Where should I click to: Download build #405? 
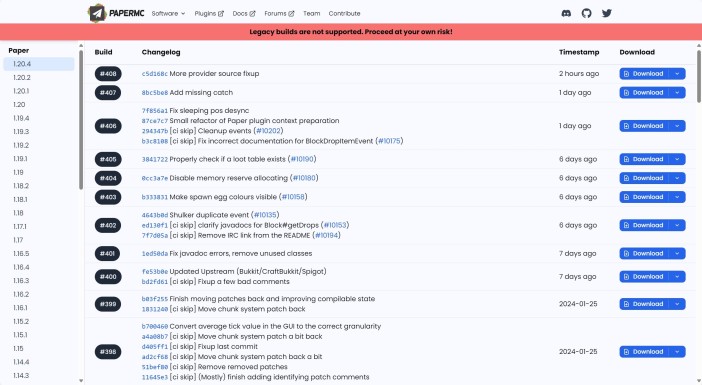(644, 159)
